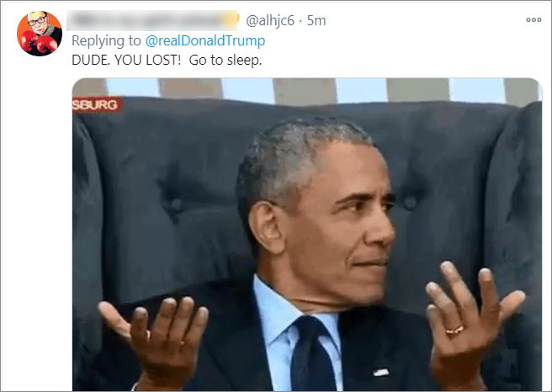This screenshot has height=392, width=552.
Task: Click the tufted chair button on left side
Action: click(176, 204)
